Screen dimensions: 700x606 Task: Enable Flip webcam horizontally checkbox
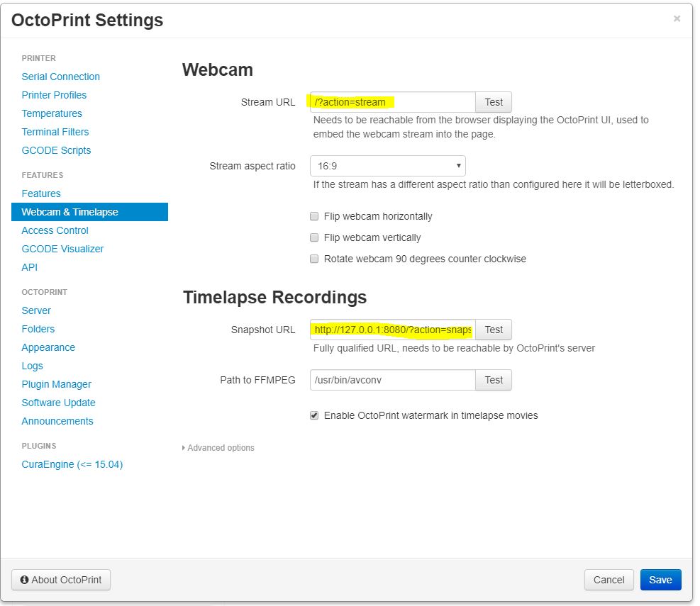[314, 216]
